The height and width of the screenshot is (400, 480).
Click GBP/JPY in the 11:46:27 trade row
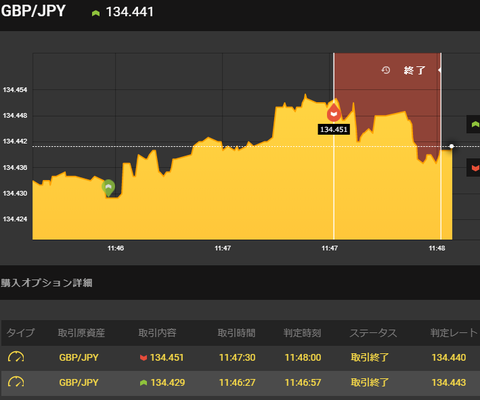pos(79,383)
